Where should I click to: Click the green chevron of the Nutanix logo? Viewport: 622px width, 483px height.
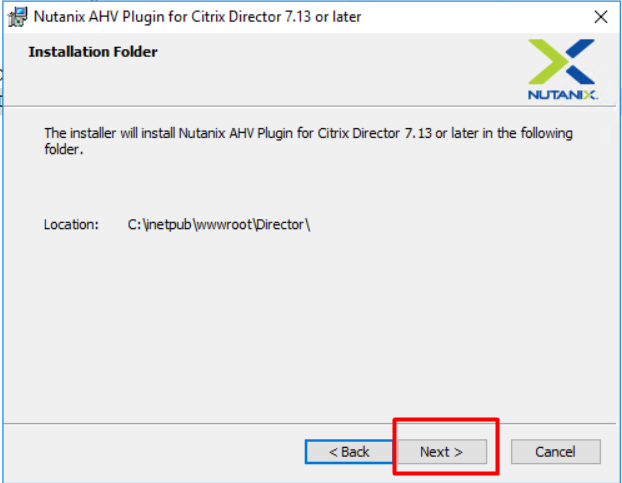tap(547, 61)
